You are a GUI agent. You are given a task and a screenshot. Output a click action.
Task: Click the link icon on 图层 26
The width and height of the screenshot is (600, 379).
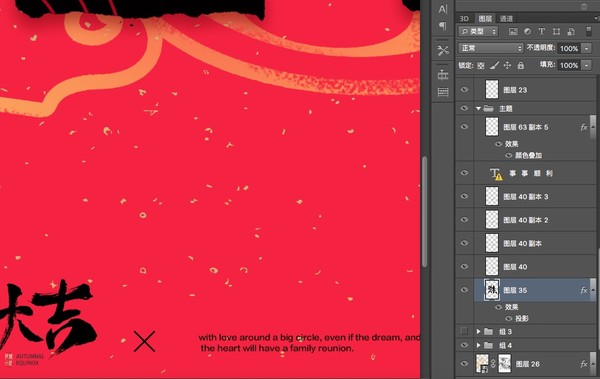coord(493,364)
